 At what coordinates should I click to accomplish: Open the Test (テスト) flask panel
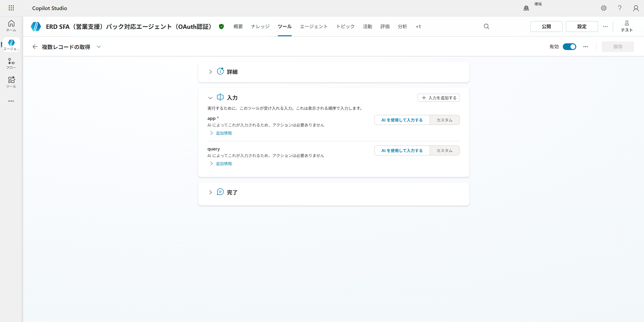coord(627,26)
